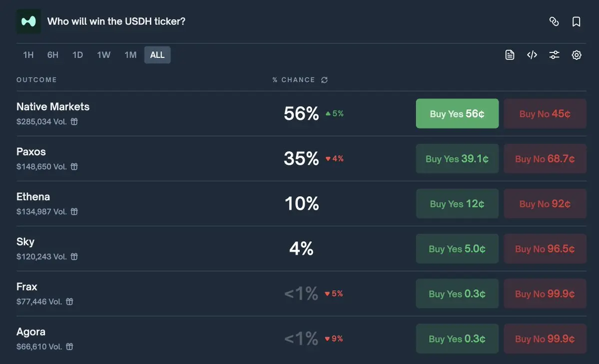This screenshot has width=599, height=364.
Task: Open the gear settings icon
Action: coord(576,55)
